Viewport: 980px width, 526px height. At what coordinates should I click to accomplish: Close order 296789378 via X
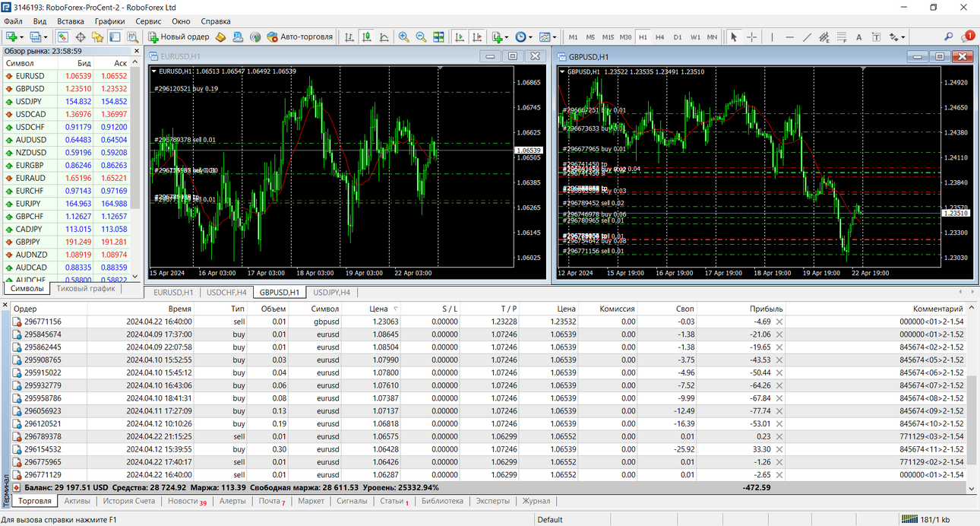click(x=779, y=436)
